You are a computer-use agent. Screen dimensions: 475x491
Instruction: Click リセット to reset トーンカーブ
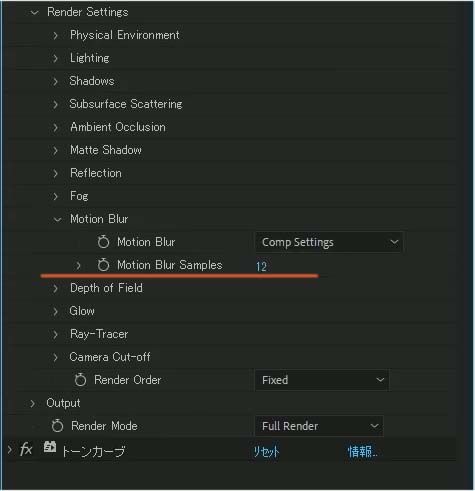[266, 452]
